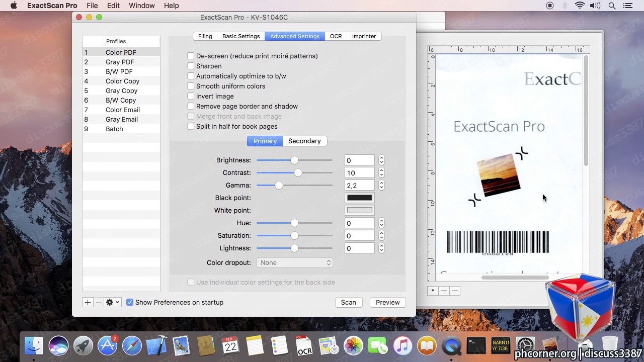Open the File menu
The image size is (644, 362).
92,6
